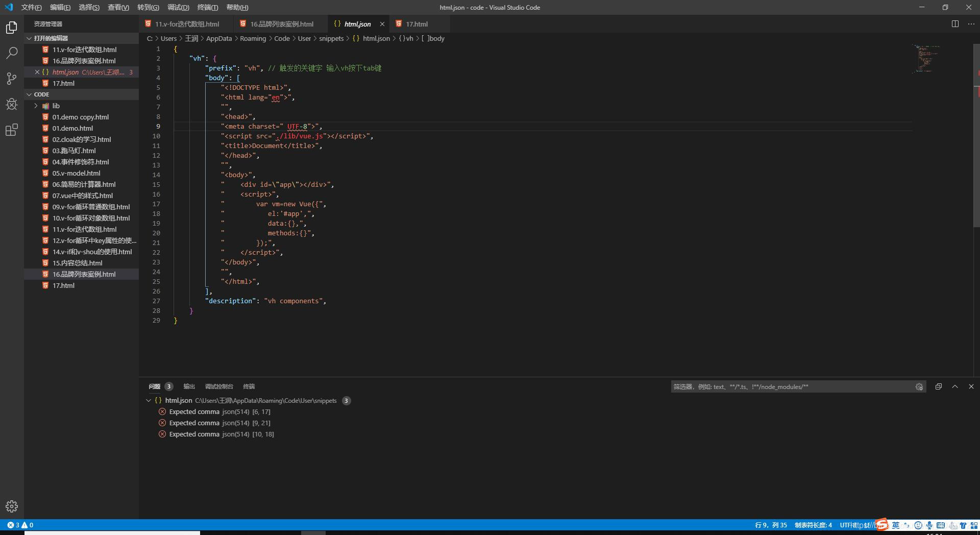Screen dimensions: 980x535
Task: Open 01.demo copy.html in explorer
Action: click(81, 117)
